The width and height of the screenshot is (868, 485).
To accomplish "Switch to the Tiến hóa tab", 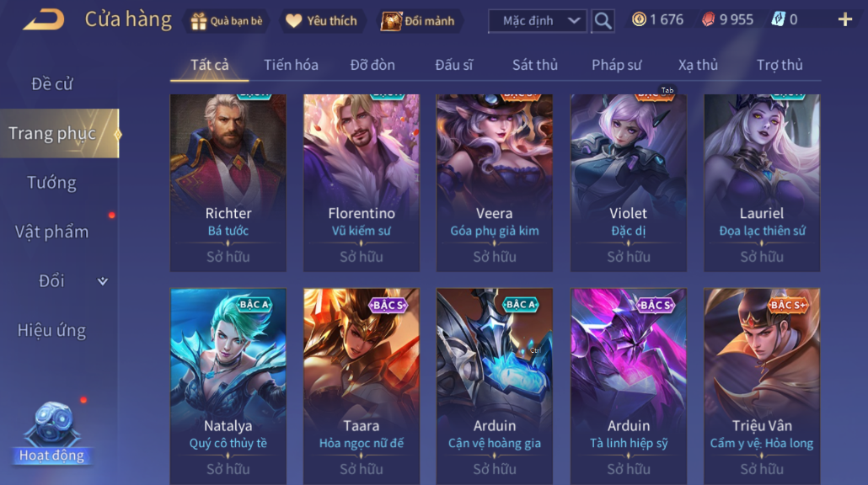I will (x=291, y=65).
